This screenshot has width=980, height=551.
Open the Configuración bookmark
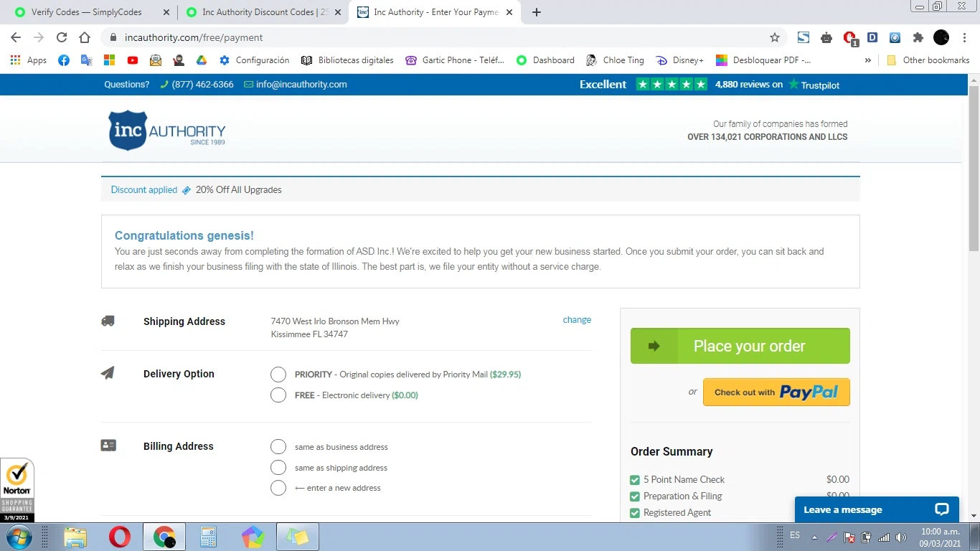click(x=254, y=60)
